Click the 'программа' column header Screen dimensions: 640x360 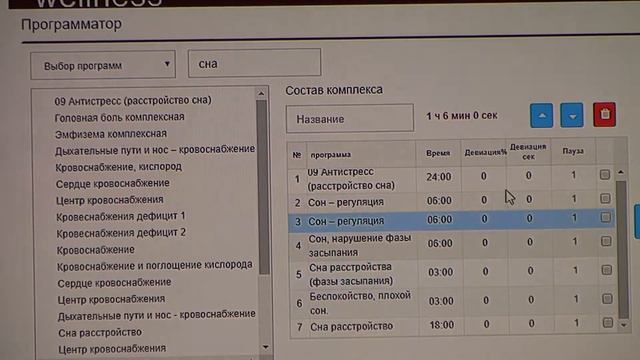pos(331,155)
